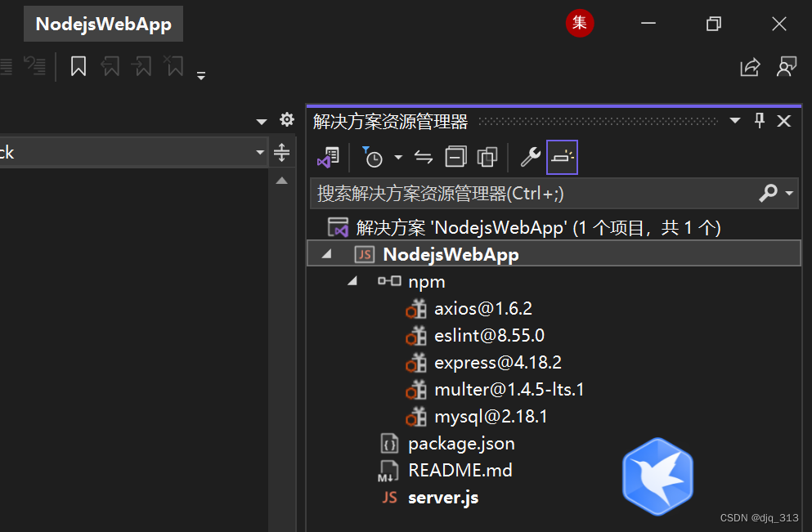Open editor settings gear icon
The image size is (812, 532).
287,120
